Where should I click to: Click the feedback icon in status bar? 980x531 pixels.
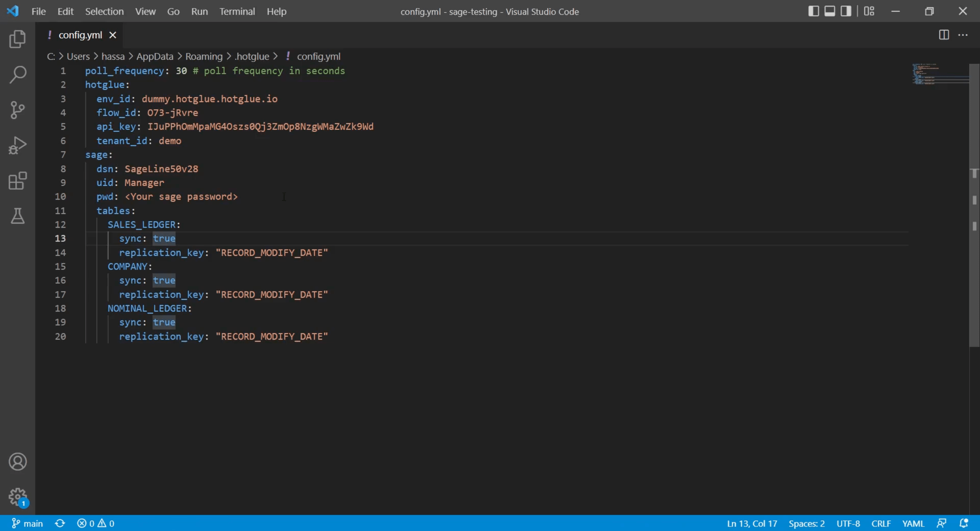(941, 524)
